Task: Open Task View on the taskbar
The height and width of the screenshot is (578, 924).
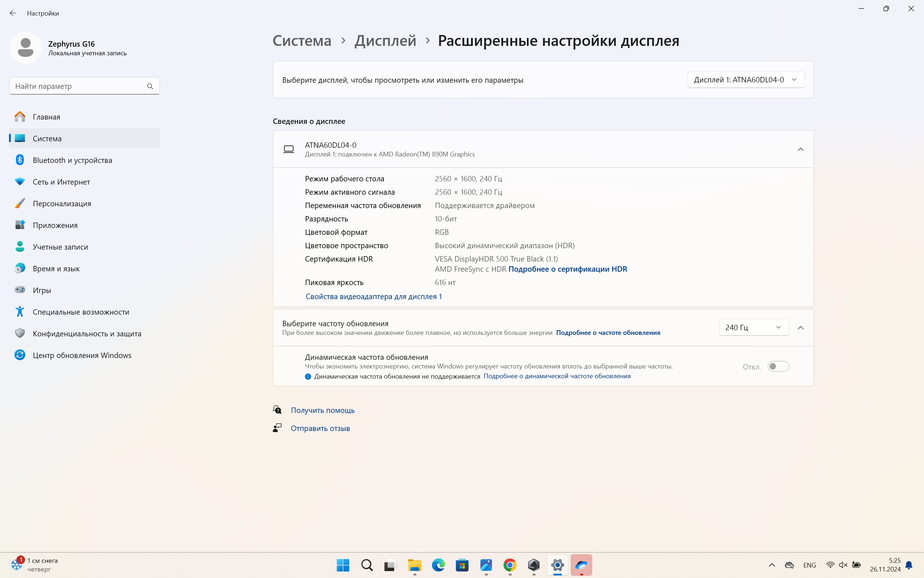Action: point(391,565)
